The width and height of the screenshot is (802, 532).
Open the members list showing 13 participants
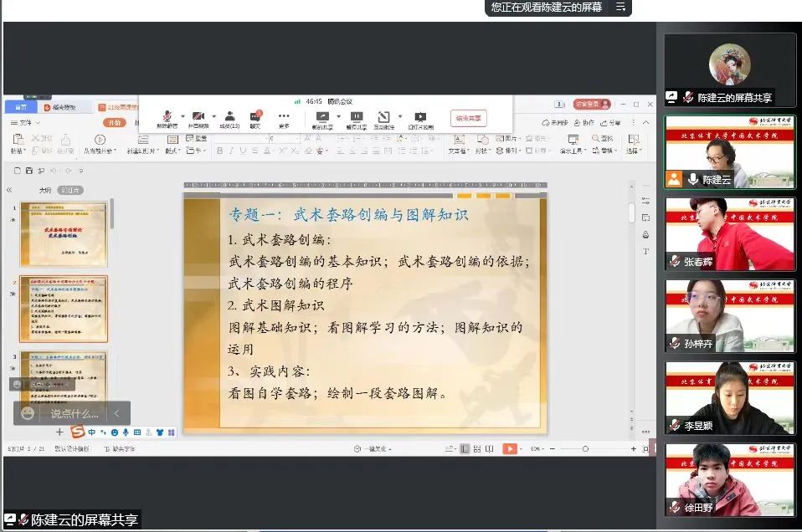pos(232,115)
